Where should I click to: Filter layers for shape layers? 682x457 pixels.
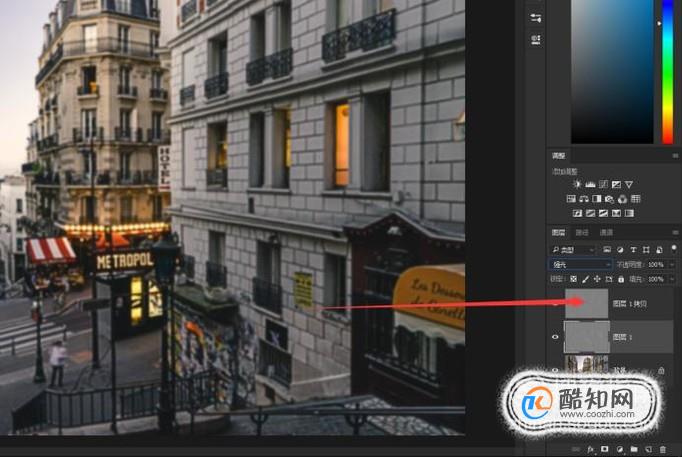(646, 250)
